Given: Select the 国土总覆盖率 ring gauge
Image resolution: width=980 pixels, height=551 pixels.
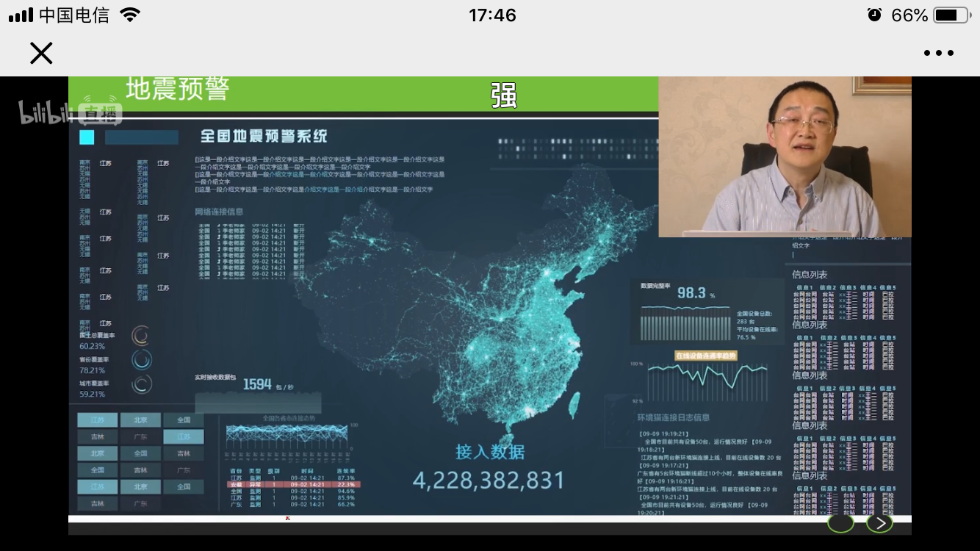Looking at the screenshot, I should pyautogui.click(x=141, y=335).
